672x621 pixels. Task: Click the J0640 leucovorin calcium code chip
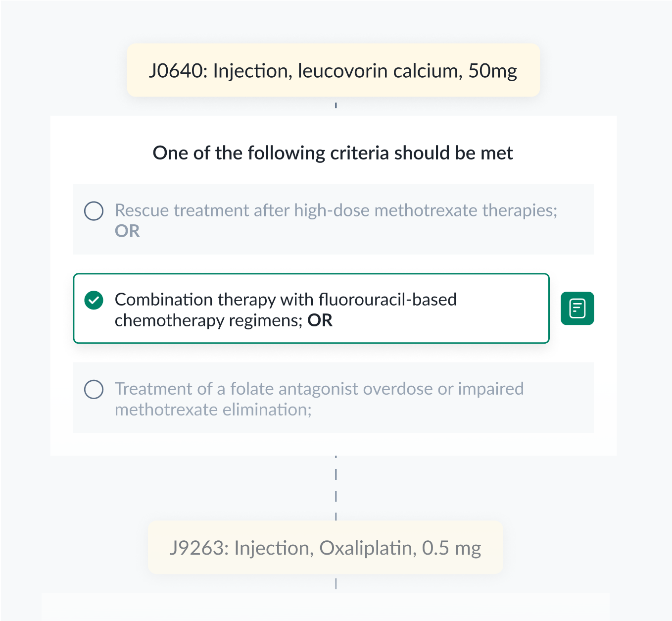pyautogui.click(x=334, y=70)
